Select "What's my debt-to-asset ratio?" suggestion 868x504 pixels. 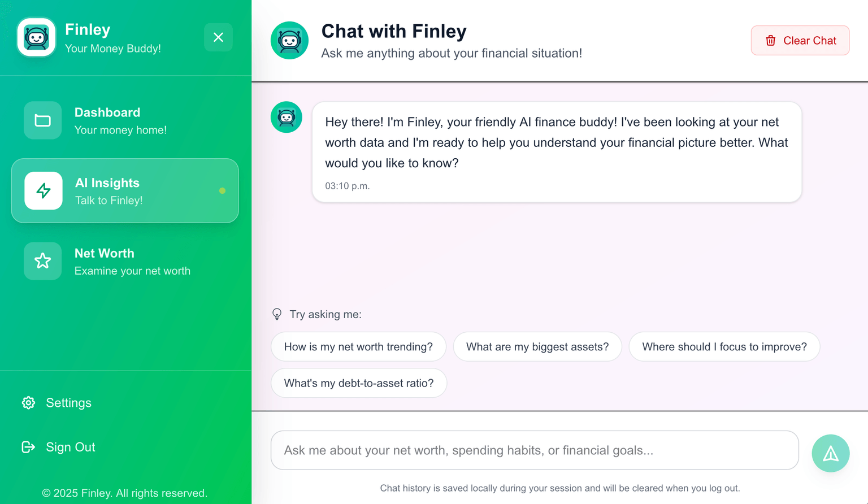pos(359,383)
